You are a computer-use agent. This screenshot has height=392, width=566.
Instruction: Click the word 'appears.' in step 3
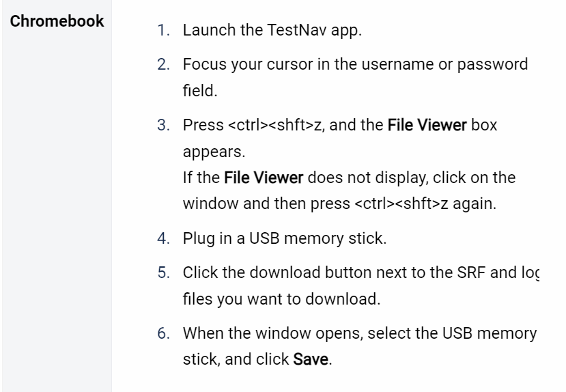coord(214,152)
